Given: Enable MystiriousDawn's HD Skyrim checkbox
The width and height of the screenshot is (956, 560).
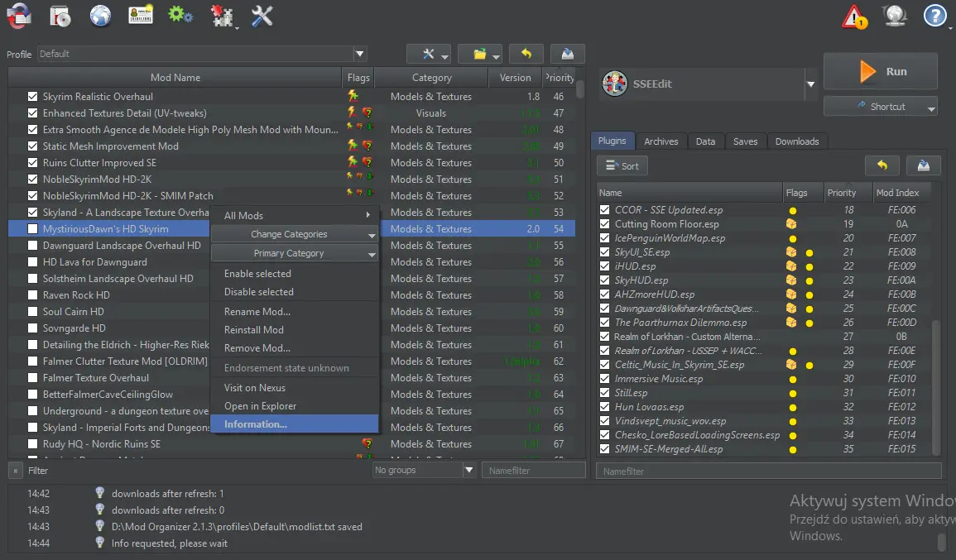Looking at the screenshot, I should point(33,228).
